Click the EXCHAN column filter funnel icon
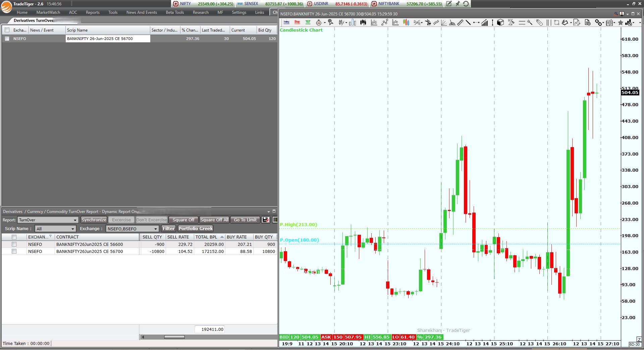 (x=50, y=236)
